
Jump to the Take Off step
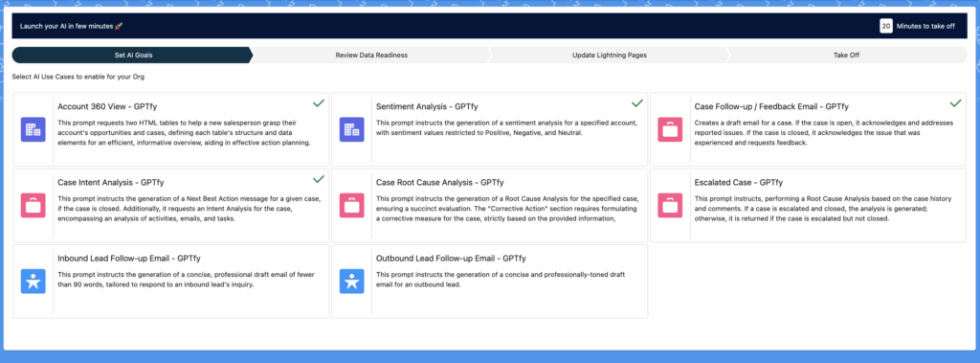[x=846, y=56]
